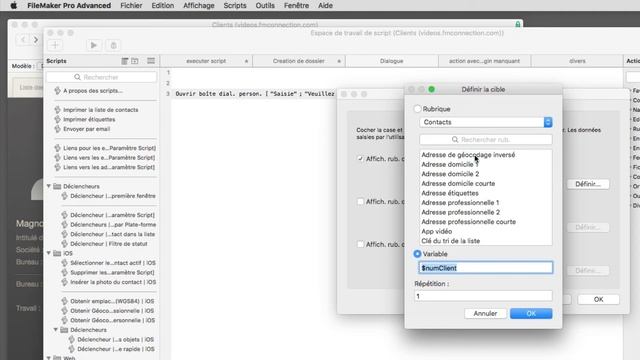Click the Répétition field
This screenshot has height=360, width=640.
[483, 296]
